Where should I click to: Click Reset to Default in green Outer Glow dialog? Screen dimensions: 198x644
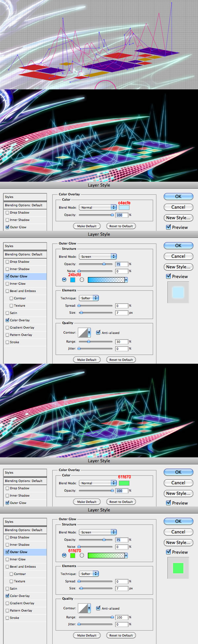(121, 635)
